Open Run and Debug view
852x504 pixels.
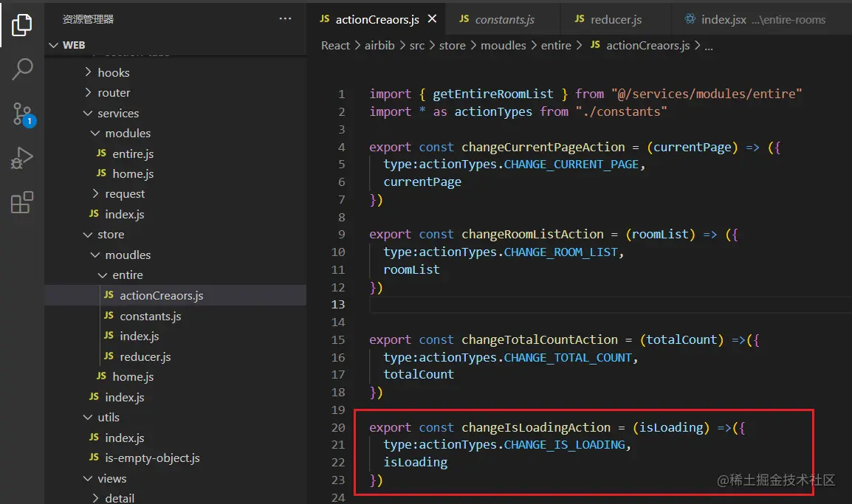click(x=21, y=158)
